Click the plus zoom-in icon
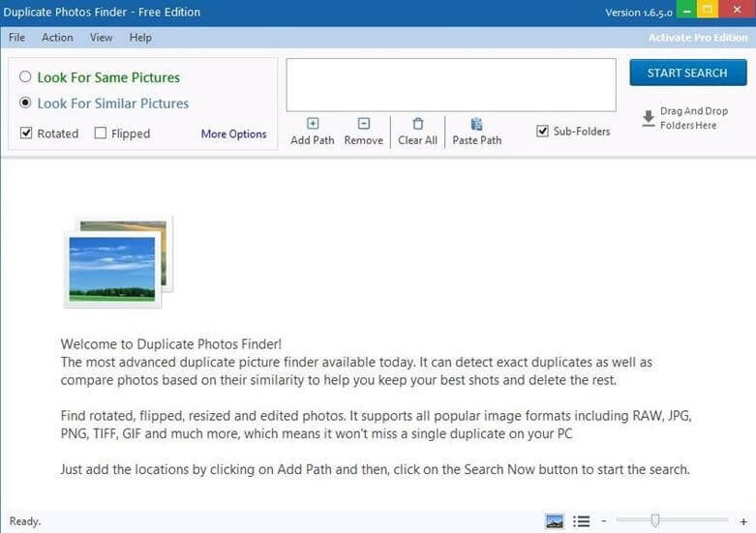Viewport: 756px width, 533px height. [743, 521]
